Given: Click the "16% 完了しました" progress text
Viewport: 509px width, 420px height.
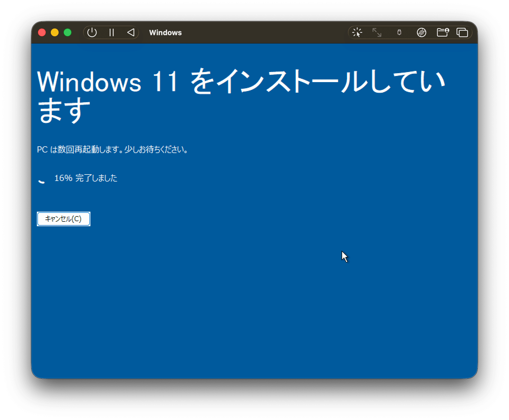Looking at the screenshot, I should coord(86,178).
